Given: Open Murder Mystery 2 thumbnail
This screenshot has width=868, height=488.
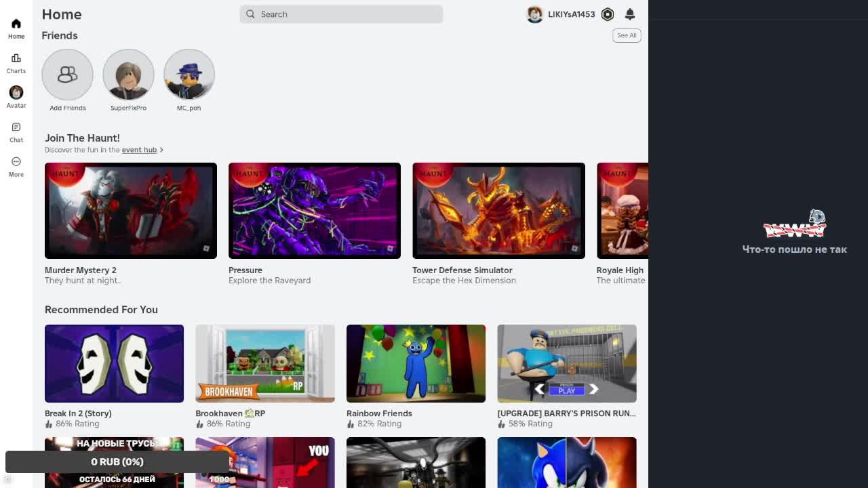Looking at the screenshot, I should (131, 211).
